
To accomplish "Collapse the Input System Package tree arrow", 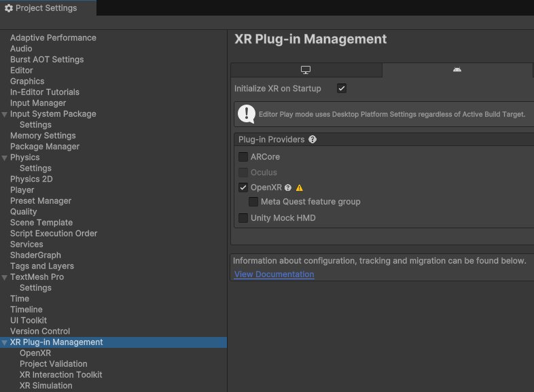I will (x=5, y=114).
